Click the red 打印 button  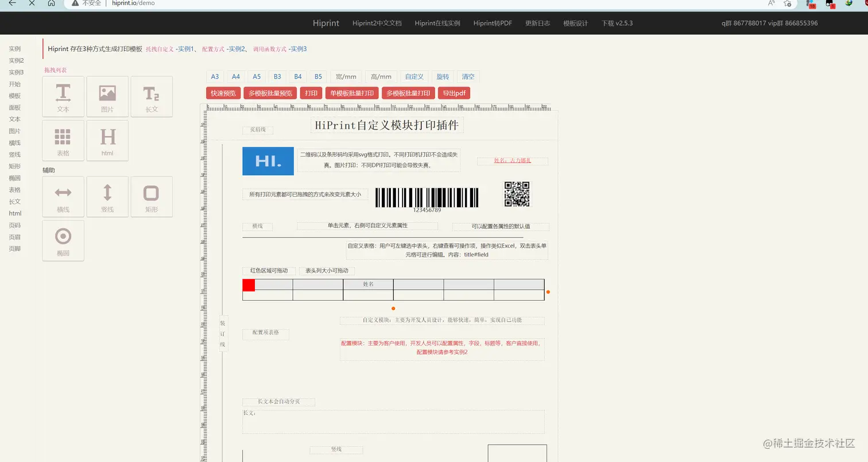pyautogui.click(x=311, y=93)
